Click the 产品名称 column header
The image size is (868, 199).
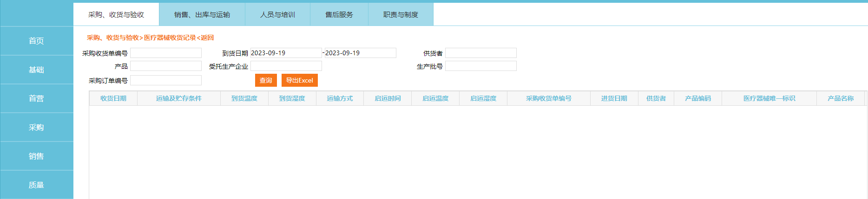[x=841, y=98]
